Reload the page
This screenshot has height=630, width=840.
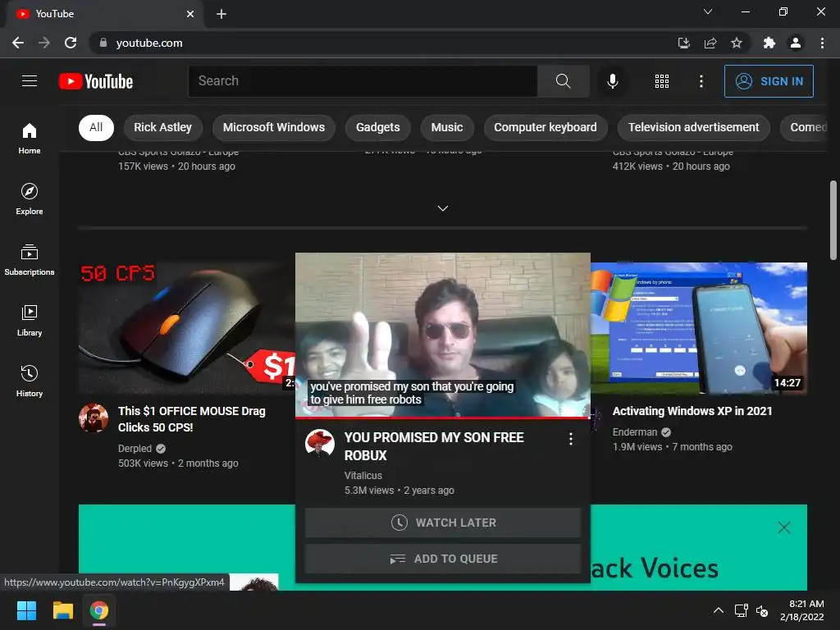pos(71,43)
